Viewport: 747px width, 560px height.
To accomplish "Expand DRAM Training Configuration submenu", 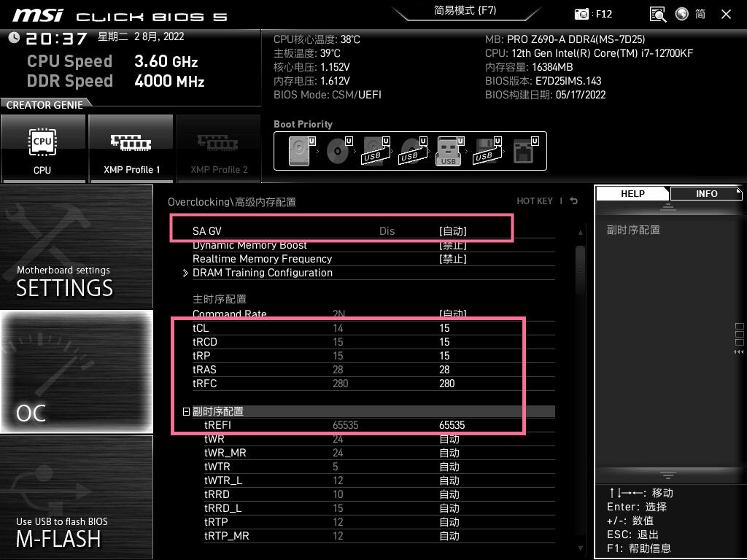I will click(262, 273).
